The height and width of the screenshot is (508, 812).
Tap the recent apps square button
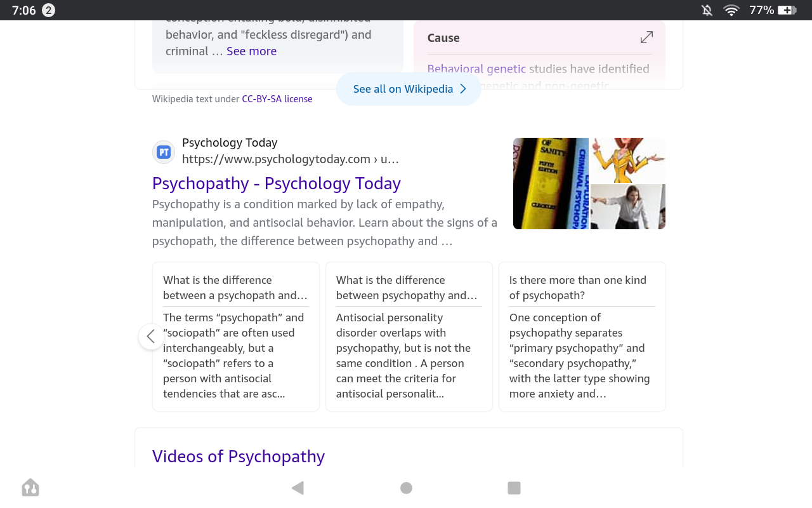514,488
